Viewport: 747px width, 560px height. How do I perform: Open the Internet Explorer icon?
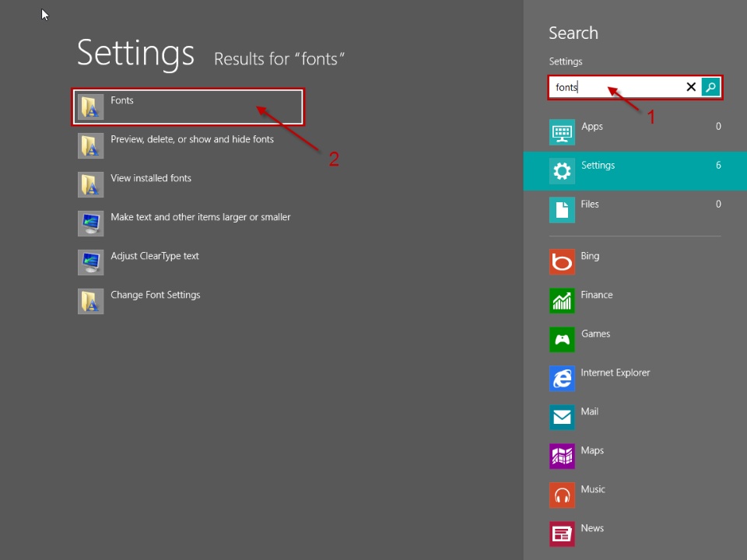562,379
